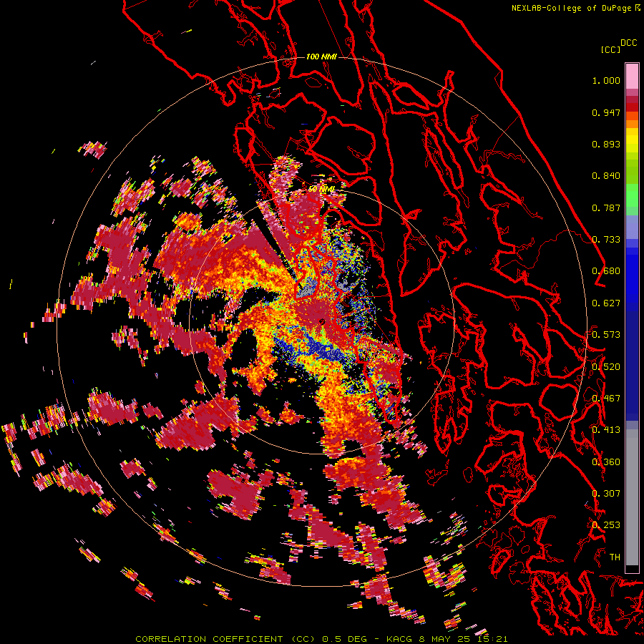
Task: Click the 0.947 scale value
Action: 606,112
